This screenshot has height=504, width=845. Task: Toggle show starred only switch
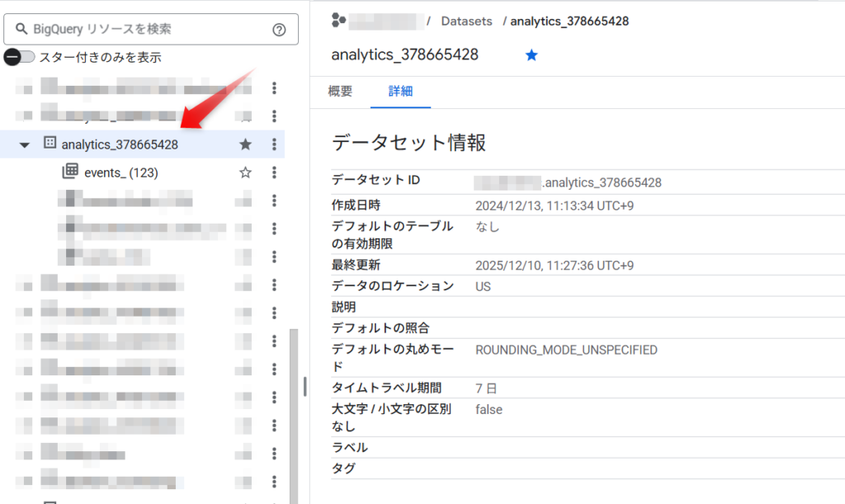point(20,57)
